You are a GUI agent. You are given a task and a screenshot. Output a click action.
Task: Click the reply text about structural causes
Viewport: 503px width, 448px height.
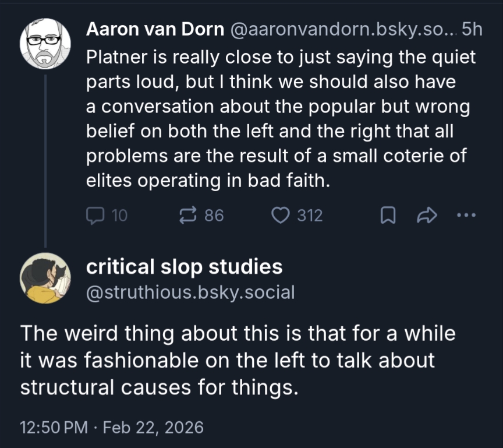click(227, 360)
